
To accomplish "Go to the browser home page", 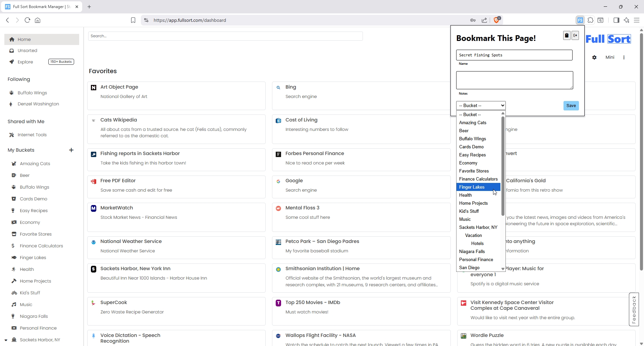I will 38,20.
